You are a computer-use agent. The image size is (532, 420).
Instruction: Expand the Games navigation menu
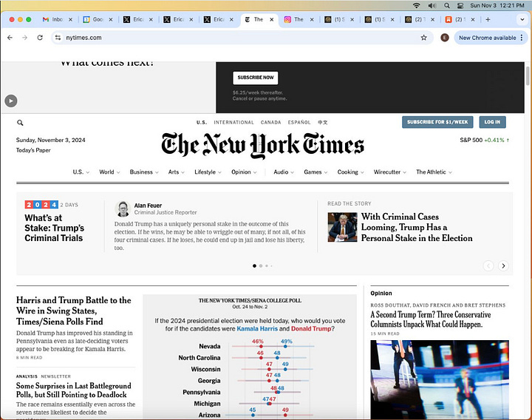tap(316, 172)
